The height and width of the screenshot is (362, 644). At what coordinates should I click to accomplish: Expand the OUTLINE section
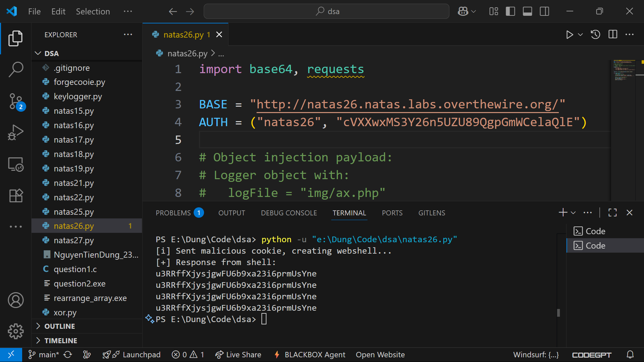[x=60, y=326]
